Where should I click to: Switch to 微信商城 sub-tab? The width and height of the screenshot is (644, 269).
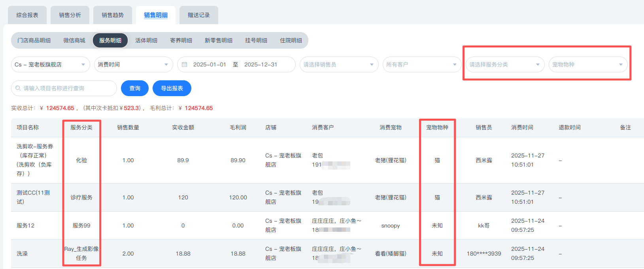pos(74,40)
